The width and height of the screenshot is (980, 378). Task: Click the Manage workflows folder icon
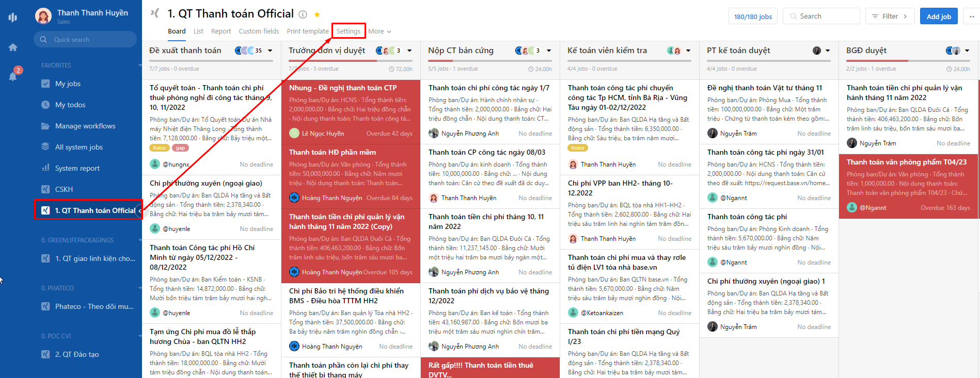pyautogui.click(x=45, y=126)
